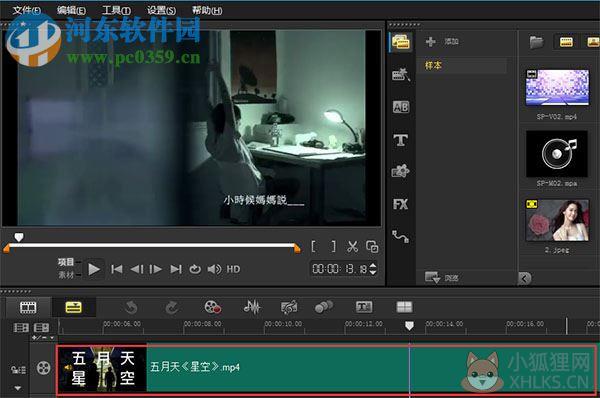Select the SP-V02.mp4 thumbnail
The width and height of the screenshot is (600, 398).
tap(557, 88)
